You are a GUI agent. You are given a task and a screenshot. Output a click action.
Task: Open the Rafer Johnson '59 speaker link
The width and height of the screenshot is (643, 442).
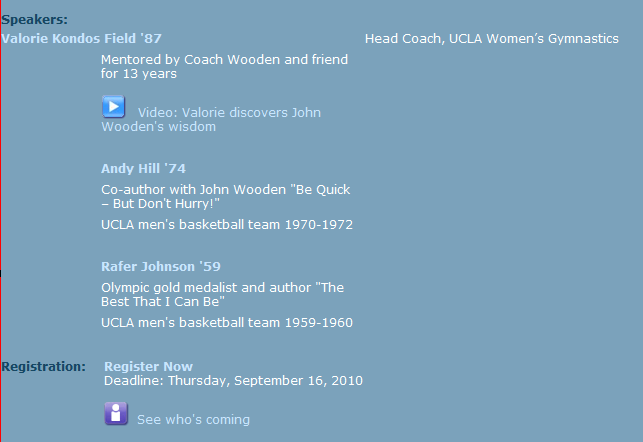(x=161, y=267)
